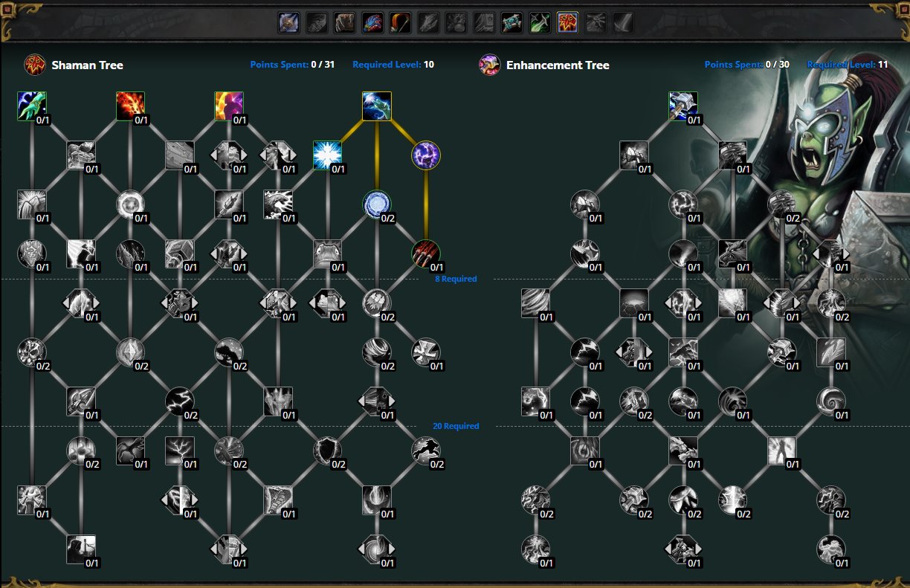This screenshot has height=588, width=910.
Task: Choose the Druid bear paw class icon
Action: coord(345,23)
